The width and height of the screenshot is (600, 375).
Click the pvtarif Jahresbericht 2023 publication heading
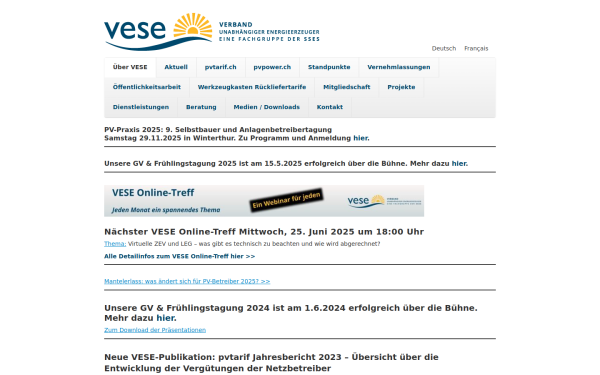(271, 363)
